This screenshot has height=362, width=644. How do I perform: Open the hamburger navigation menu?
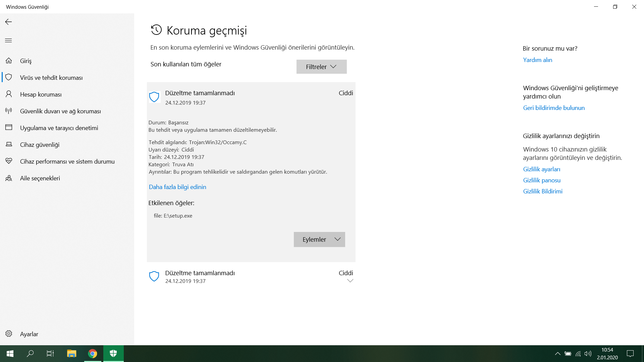pyautogui.click(x=8, y=41)
